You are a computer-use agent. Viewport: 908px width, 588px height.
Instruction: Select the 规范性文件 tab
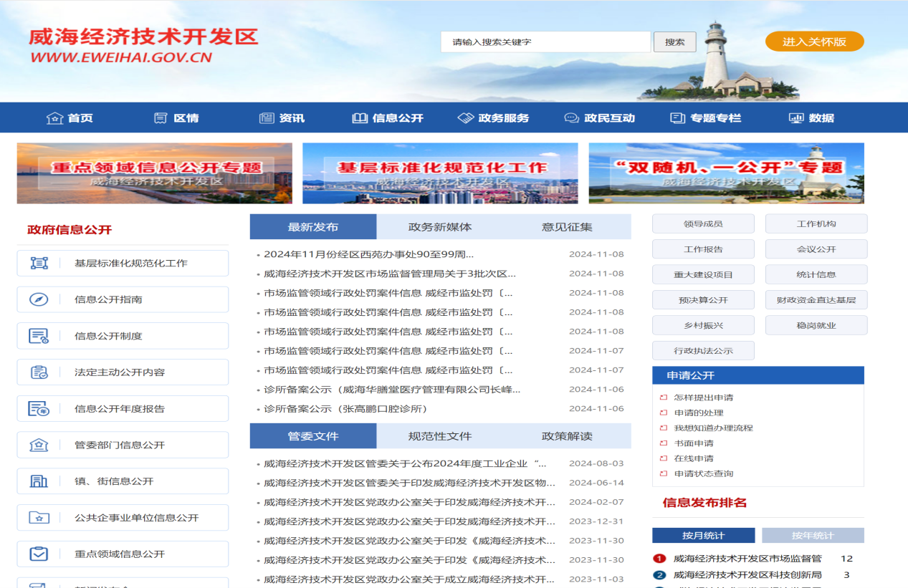(440, 436)
